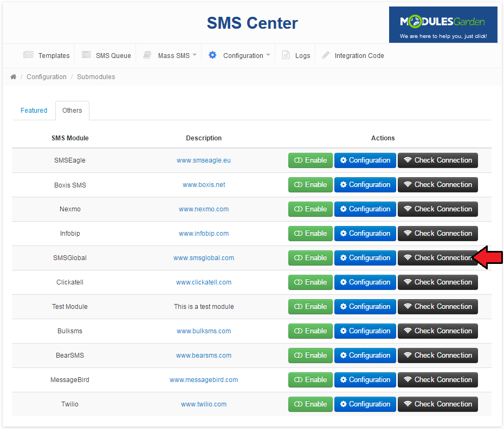This screenshot has height=433, width=504.
Task: Switch to the Featured tab
Action: coord(34,111)
